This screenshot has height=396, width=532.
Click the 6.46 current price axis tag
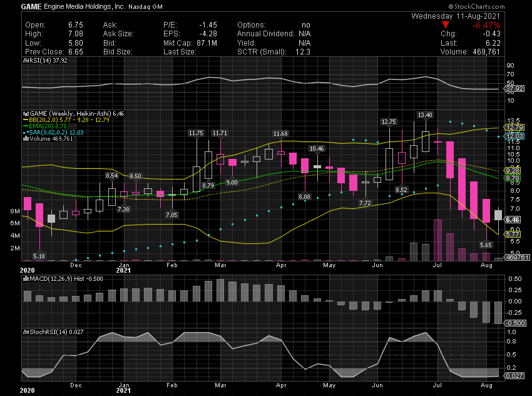pyautogui.click(x=513, y=220)
